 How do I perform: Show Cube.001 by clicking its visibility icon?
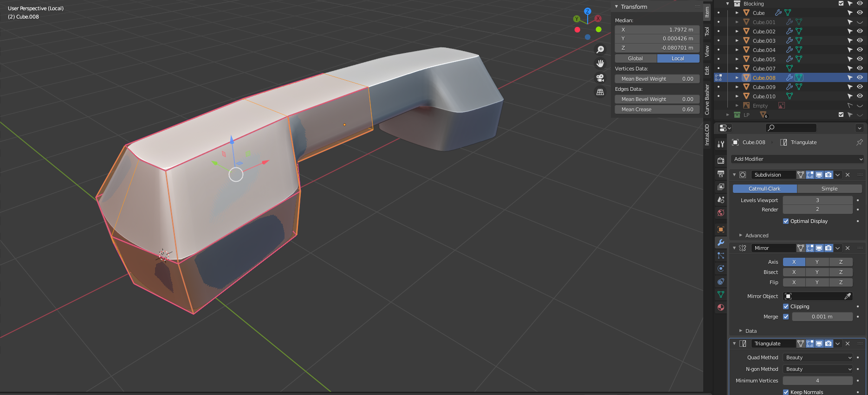coord(860,22)
